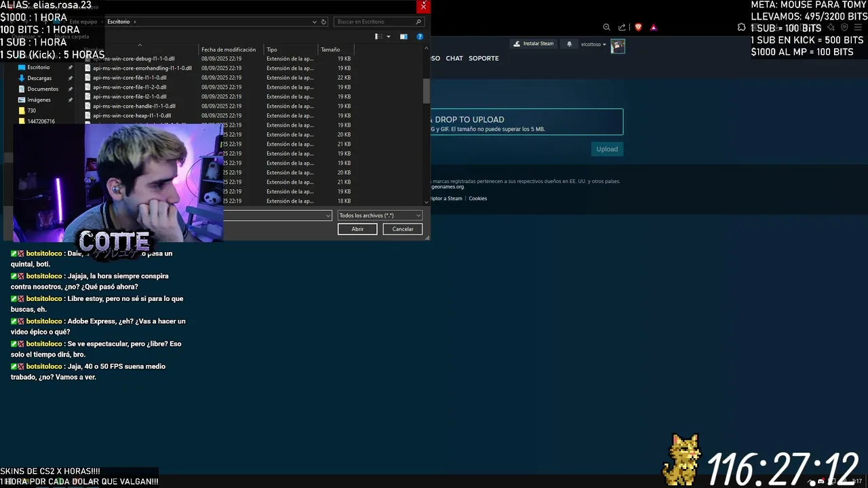Screen dimensions: 868x488
Task: Click the Imágenes pictures icon
Action: 22,100
